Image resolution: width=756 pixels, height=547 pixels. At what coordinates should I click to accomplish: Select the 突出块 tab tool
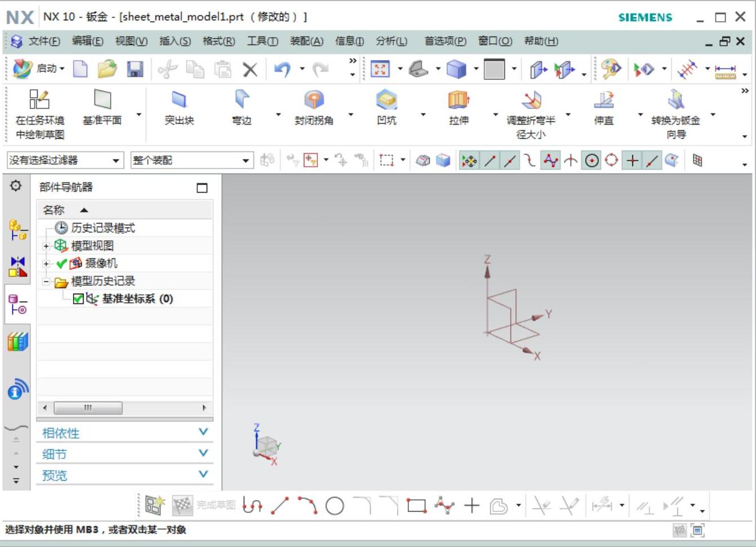tap(179, 108)
